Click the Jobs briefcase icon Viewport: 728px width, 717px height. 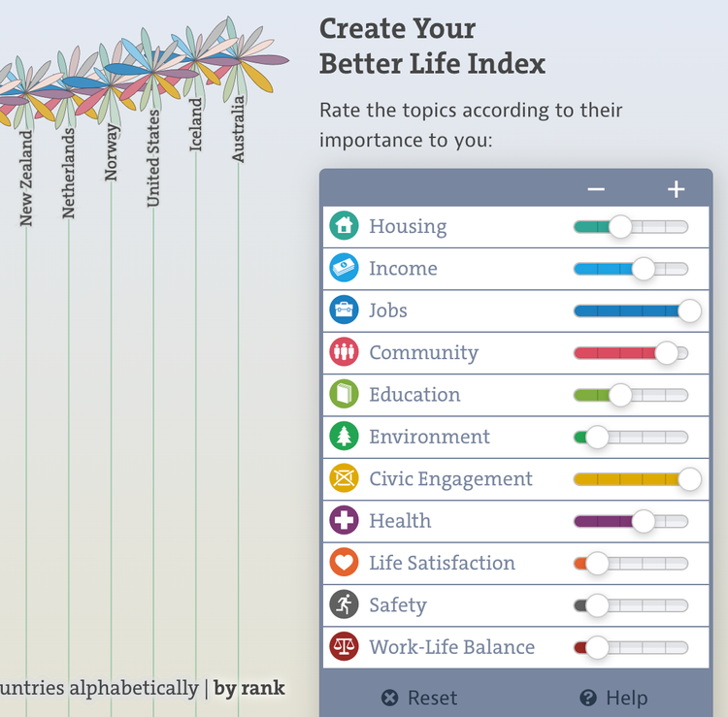[x=344, y=310]
